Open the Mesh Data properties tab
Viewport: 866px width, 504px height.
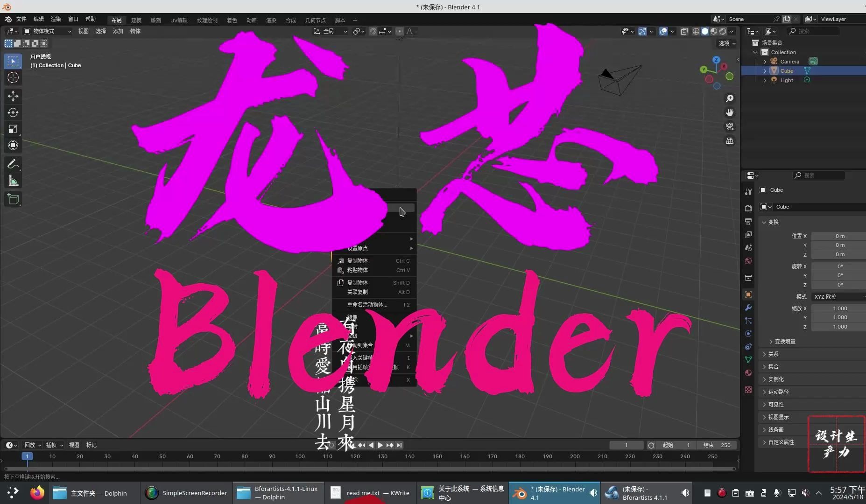(748, 360)
